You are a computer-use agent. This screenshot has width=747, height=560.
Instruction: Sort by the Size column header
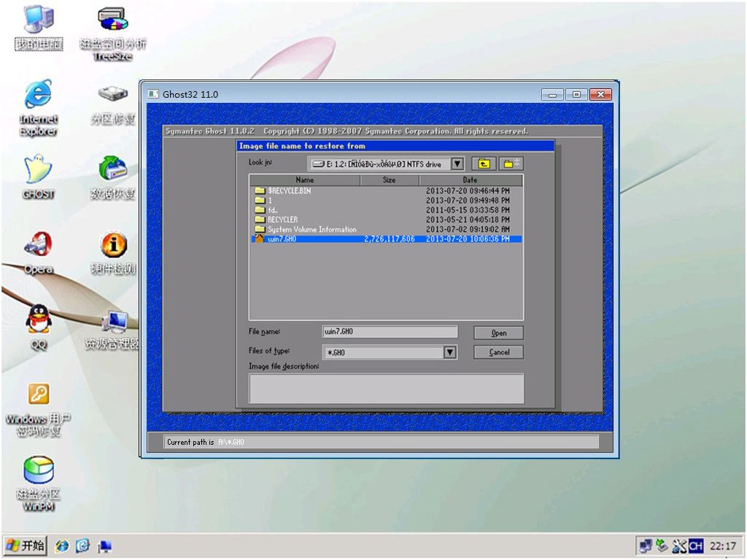pyautogui.click(x=390, y=180)
